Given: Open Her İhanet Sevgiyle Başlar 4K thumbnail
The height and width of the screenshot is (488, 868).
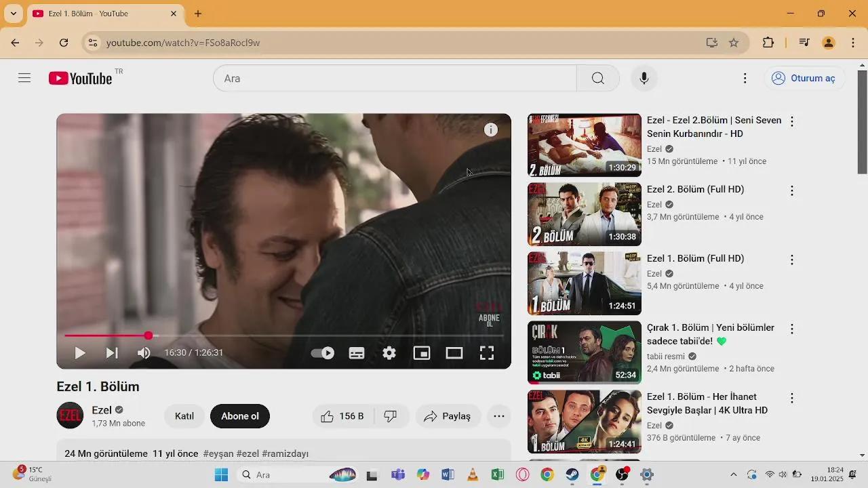Looking at the screenshot, I should [x=585, y=422].
